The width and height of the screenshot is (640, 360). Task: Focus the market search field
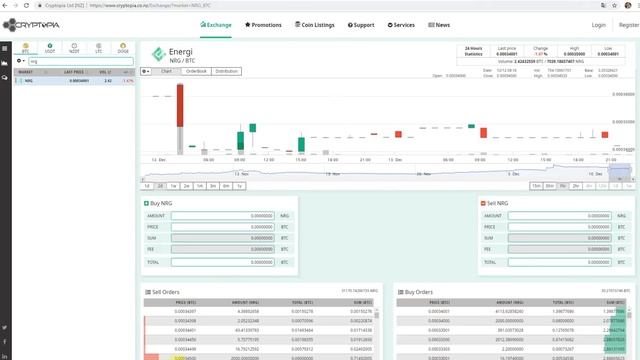81,61
